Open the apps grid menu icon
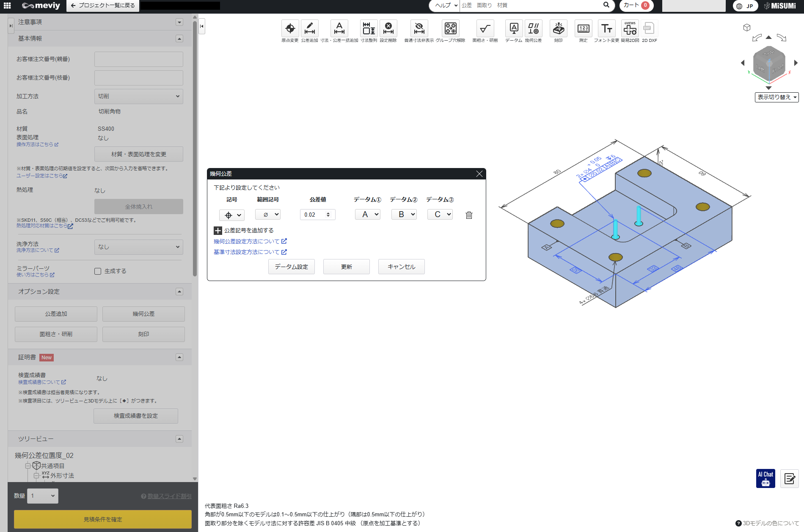 [x=7, y=6]
